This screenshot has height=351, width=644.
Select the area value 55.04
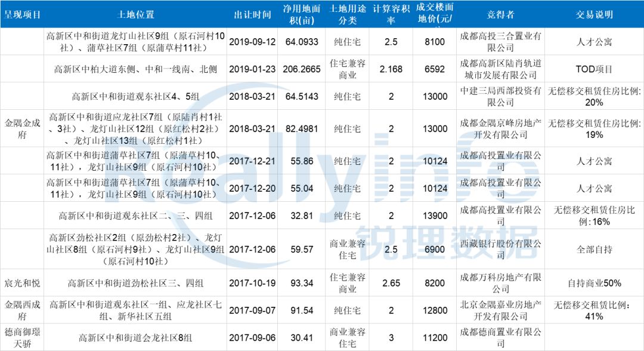point(302,188)
